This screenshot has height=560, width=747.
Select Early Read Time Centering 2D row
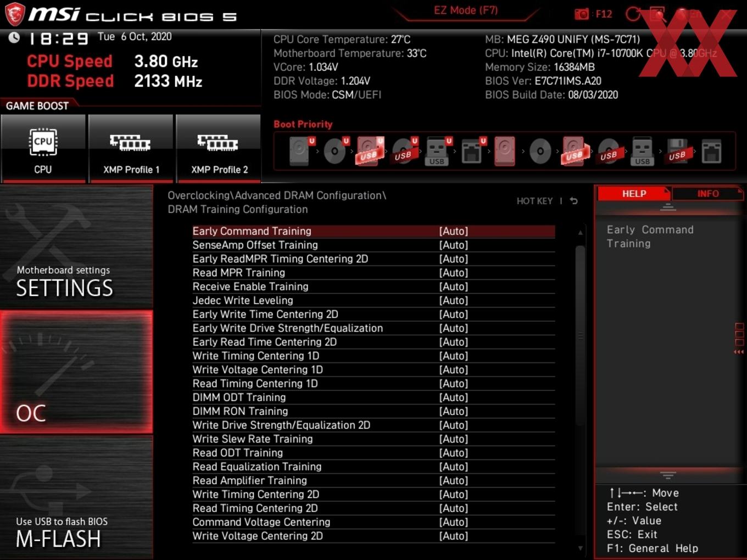click(x=374, y=342)
